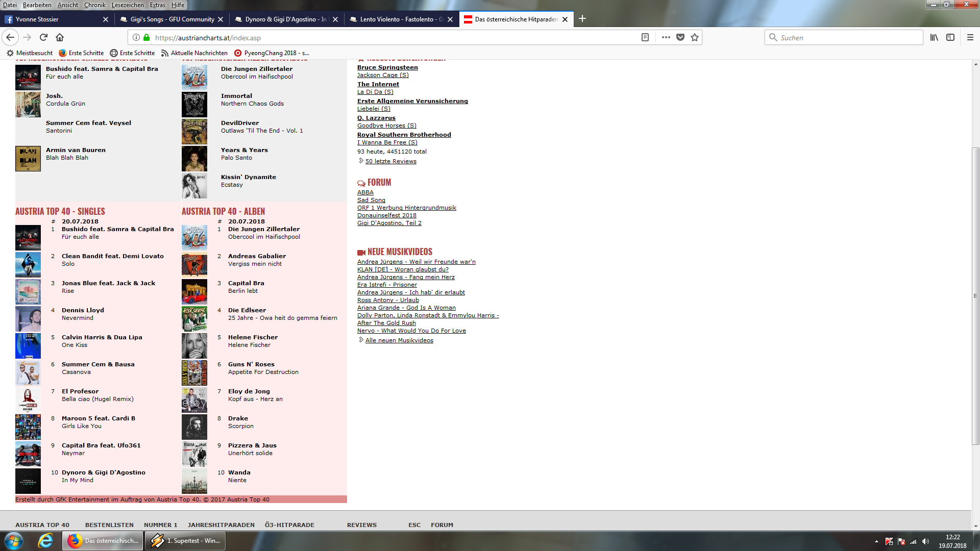980x551 pixels.
Task: Open the site information icon in address bar
Action: coord(136,37)
